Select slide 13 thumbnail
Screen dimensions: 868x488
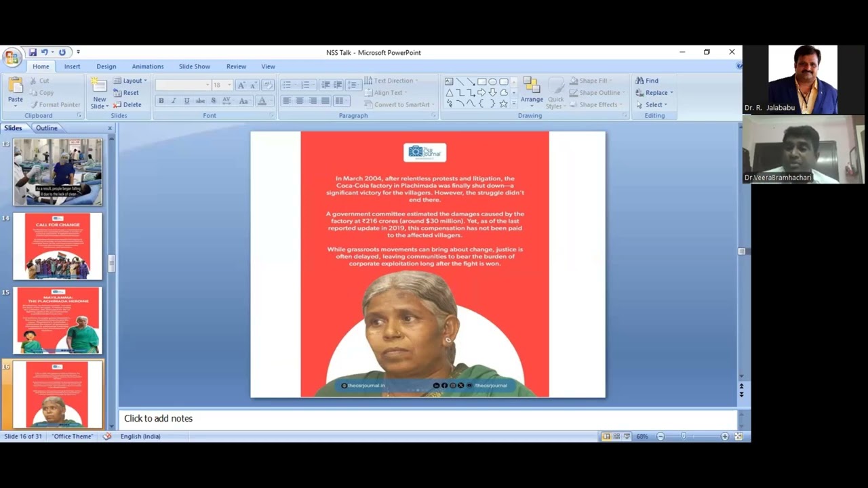point(58,172)
